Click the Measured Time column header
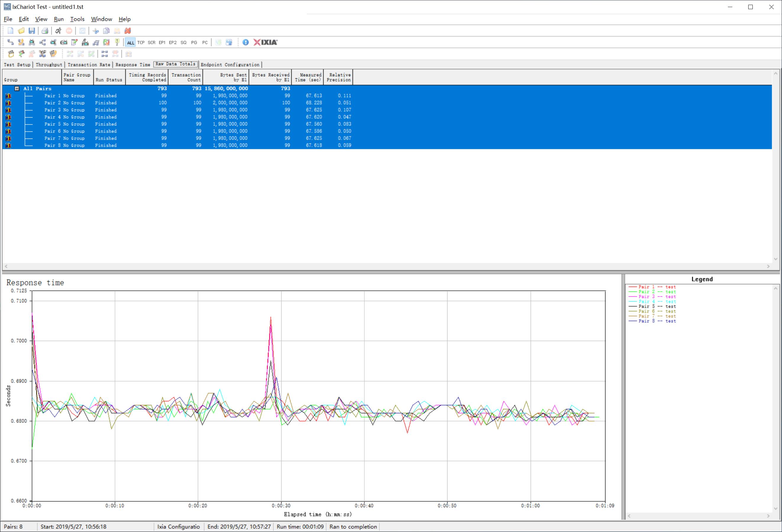 [308, 77]
